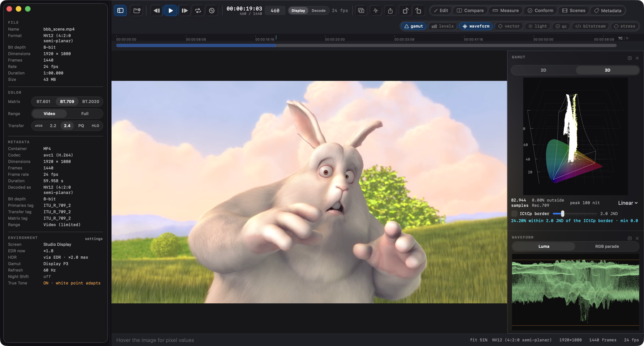Image resolution: width=644 pixels, height=346 pixels.
Task: Select the Luma waveform tab
Action: [x=544, y=246]
